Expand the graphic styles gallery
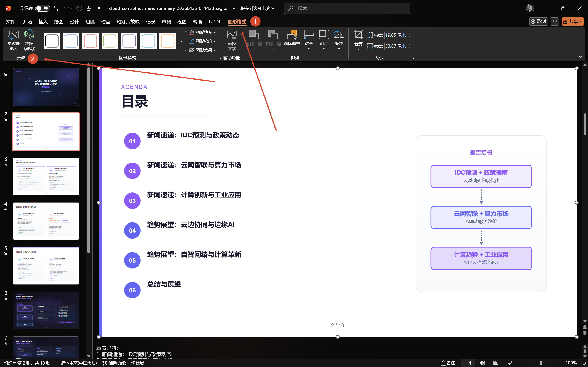Viewport: 588px width, 367px height. pyautogui.click(x=181, y=41)
